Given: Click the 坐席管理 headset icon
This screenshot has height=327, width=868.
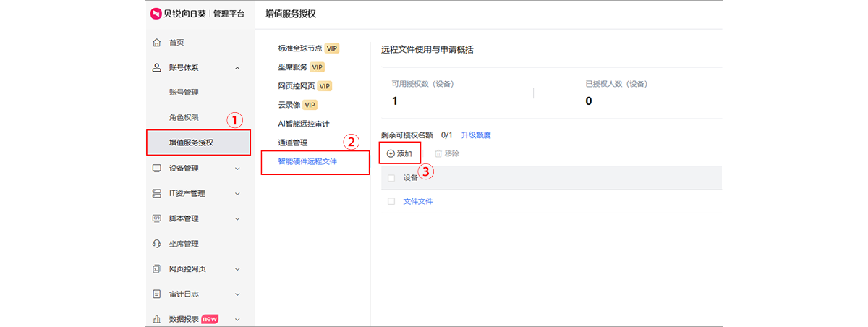Looking at the screenshot, I should click(156, 244).
